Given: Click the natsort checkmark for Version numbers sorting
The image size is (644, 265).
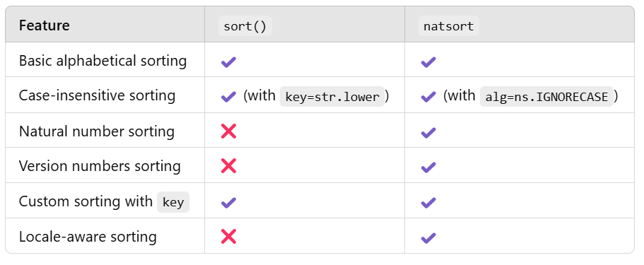Looking at the screenshot, I should (428, 167).
